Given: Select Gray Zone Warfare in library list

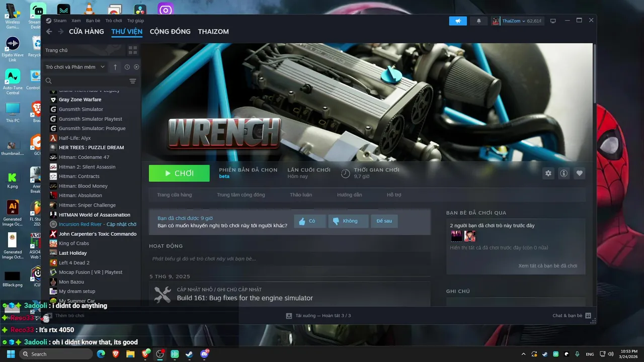Looking at the screenshot, I should 79,100.
